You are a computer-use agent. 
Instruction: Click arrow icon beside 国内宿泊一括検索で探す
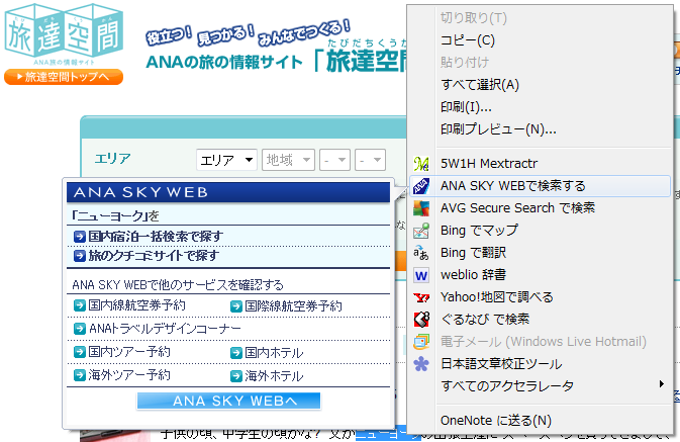click(x=79, y=236)
